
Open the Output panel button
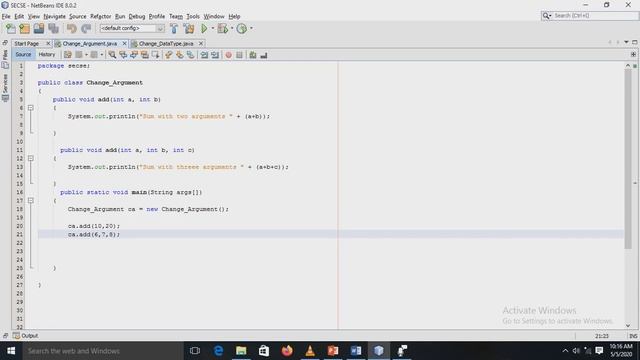25,336
